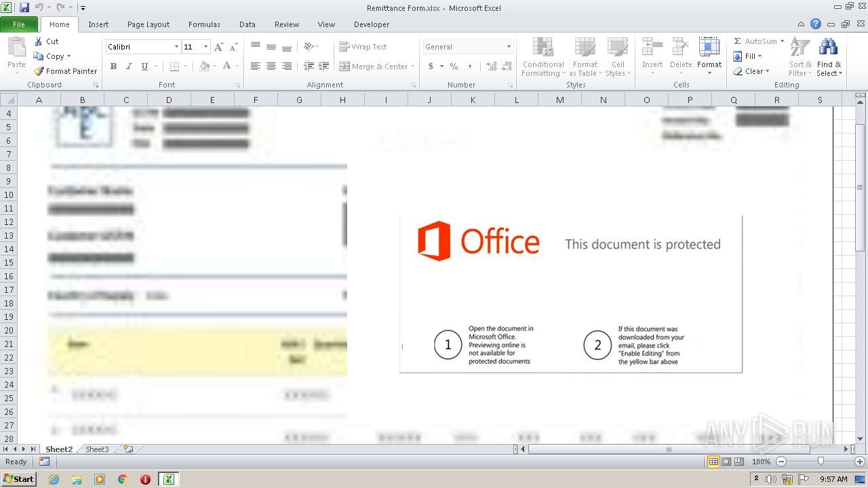The width and height of the screenshot is (868, 488).
Task: Click the Clear button
Action: (751, 71)
